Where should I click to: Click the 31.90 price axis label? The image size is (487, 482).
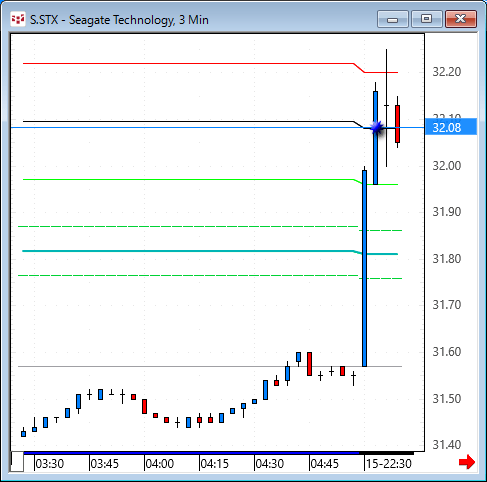tap(447, 212)
